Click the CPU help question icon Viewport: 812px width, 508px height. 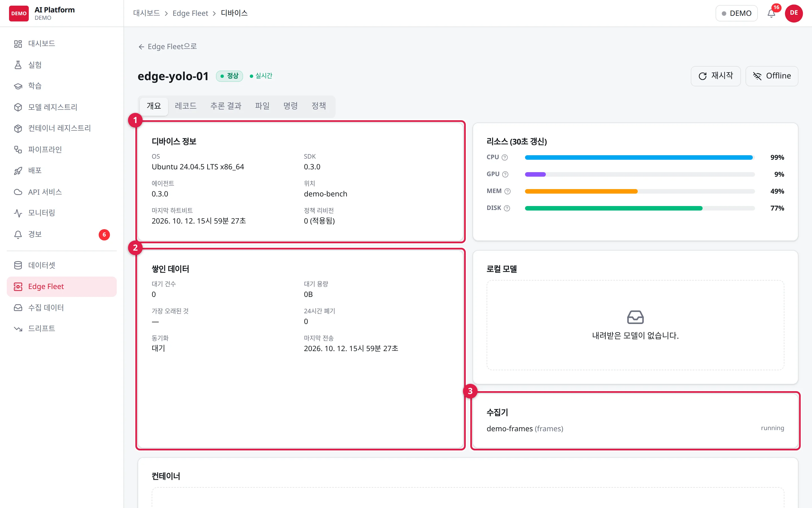point(505,157)
